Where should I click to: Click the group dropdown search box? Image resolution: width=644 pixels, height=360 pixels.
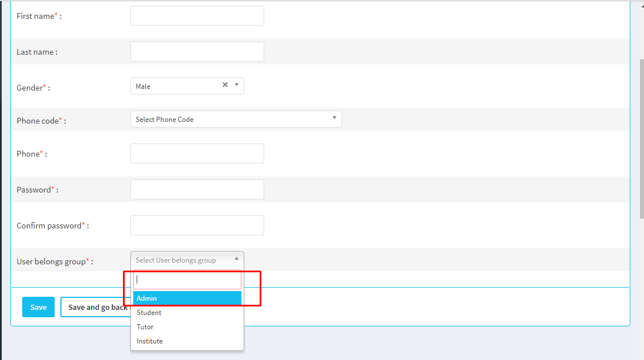pos(187,280)
